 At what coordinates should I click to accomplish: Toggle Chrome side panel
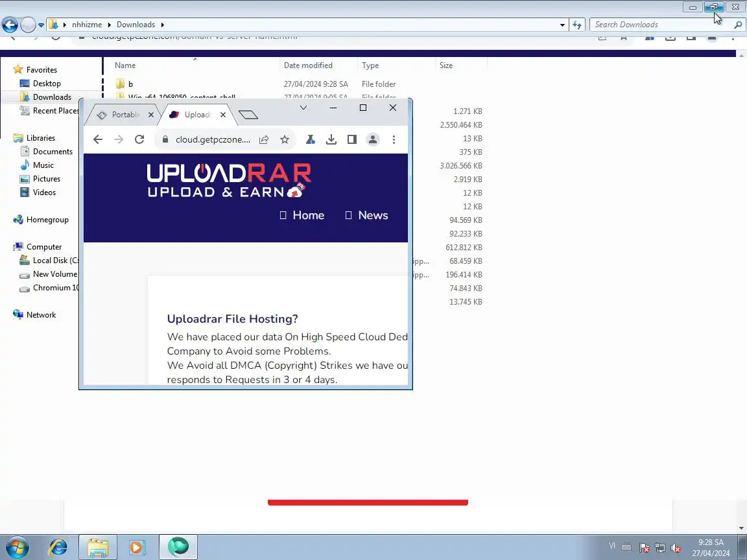coord(352,139)
